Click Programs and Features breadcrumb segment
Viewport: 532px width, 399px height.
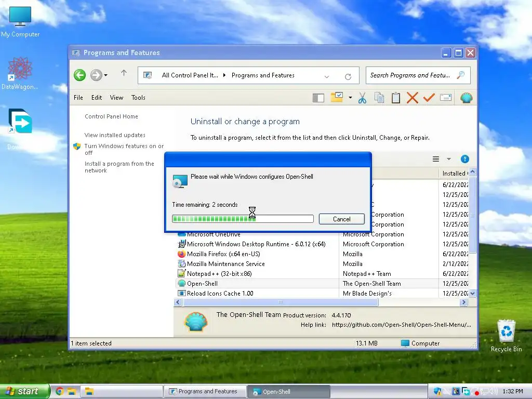coord(263,75)
